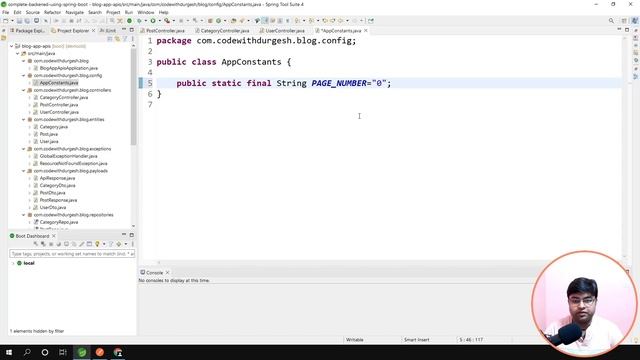This screenshot has height=360, width=640.
Task: Open the Project menu
Action: [x=113, y=12]
